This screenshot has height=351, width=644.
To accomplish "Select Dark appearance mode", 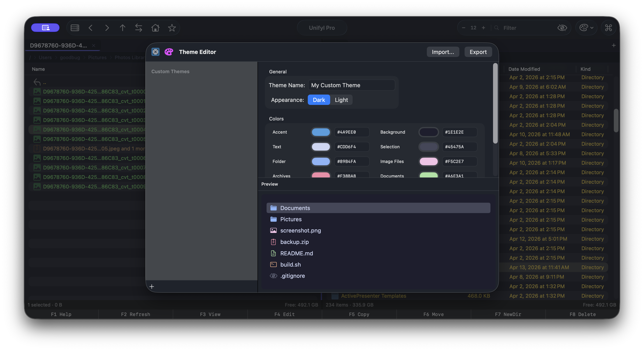I will point(319,100).
